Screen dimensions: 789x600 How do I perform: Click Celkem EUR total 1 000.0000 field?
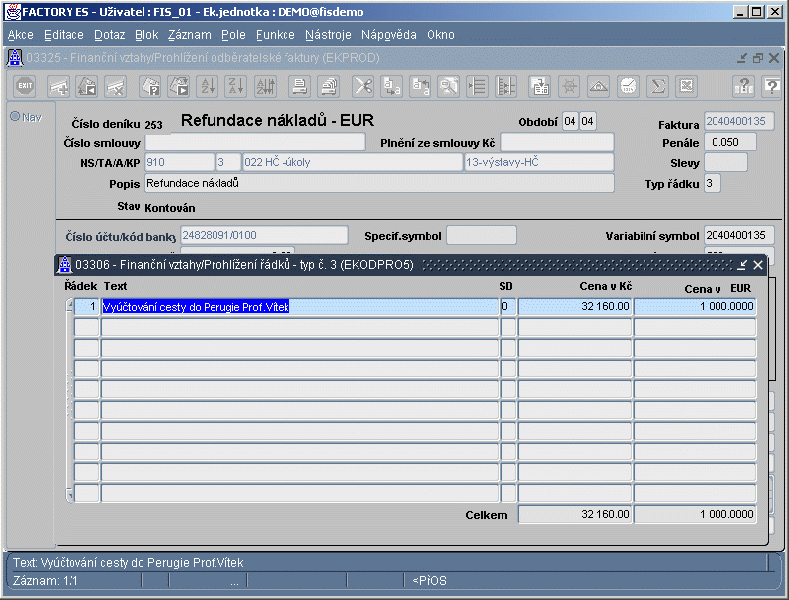(x=695, y=514)
